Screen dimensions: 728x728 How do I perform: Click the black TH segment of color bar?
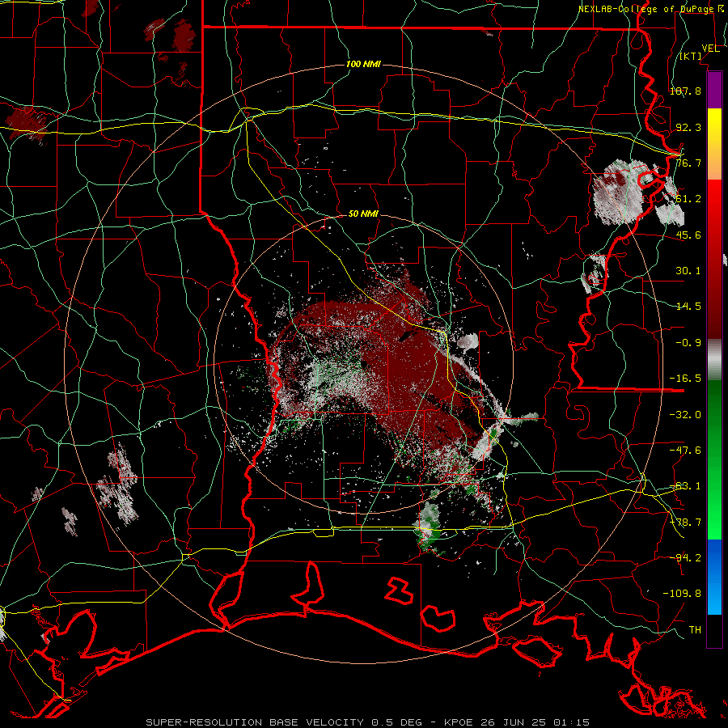click(714, 630)
